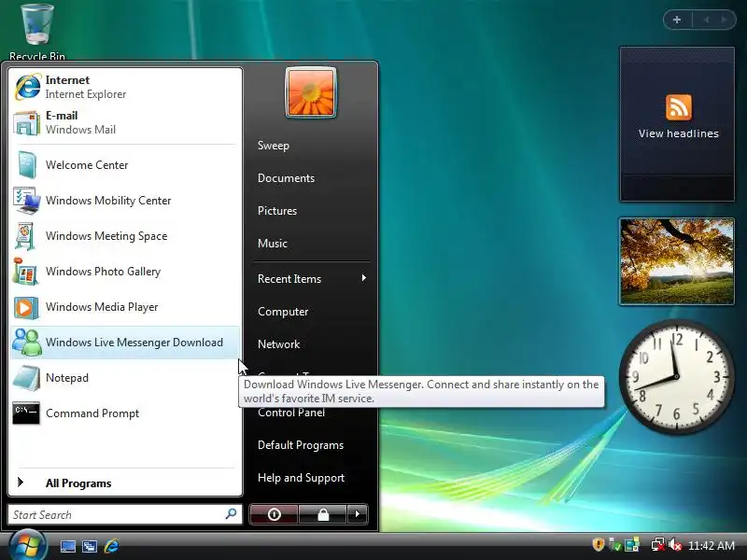Click the Welcome Center icon
The height and width of the screenshot is (560, 747).
[x=27, y=165]
